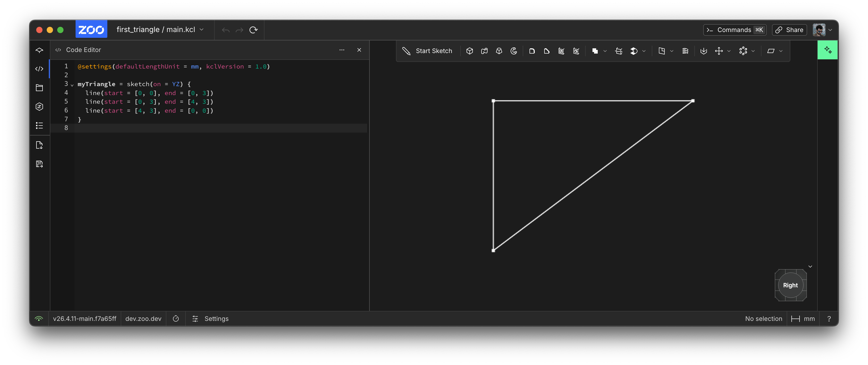
Task: Click the plane-with-arrows tool beside Boolean
Action: [x=619, y=51]
